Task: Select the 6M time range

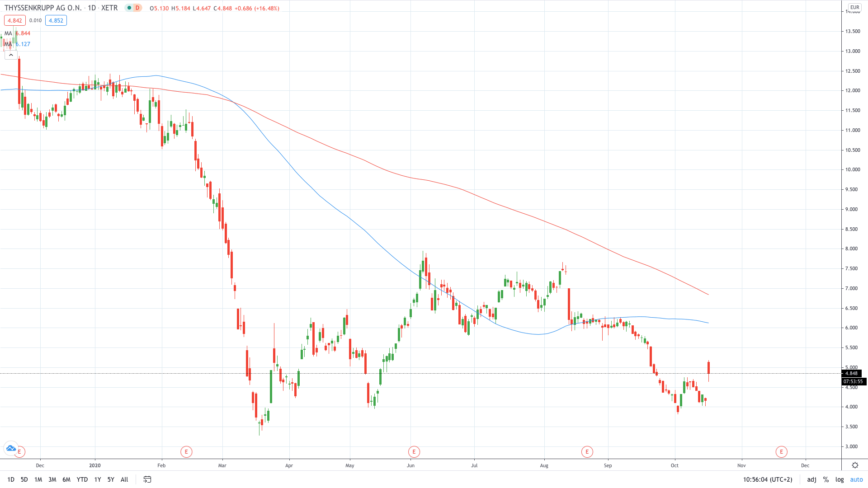Action: coord(66,479)
